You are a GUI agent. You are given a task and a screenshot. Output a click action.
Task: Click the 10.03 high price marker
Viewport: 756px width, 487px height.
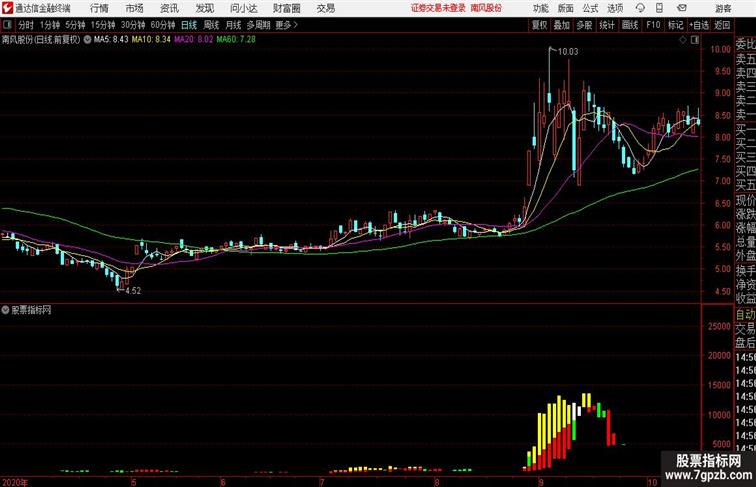pyautogui.click(x=567, y=52)
